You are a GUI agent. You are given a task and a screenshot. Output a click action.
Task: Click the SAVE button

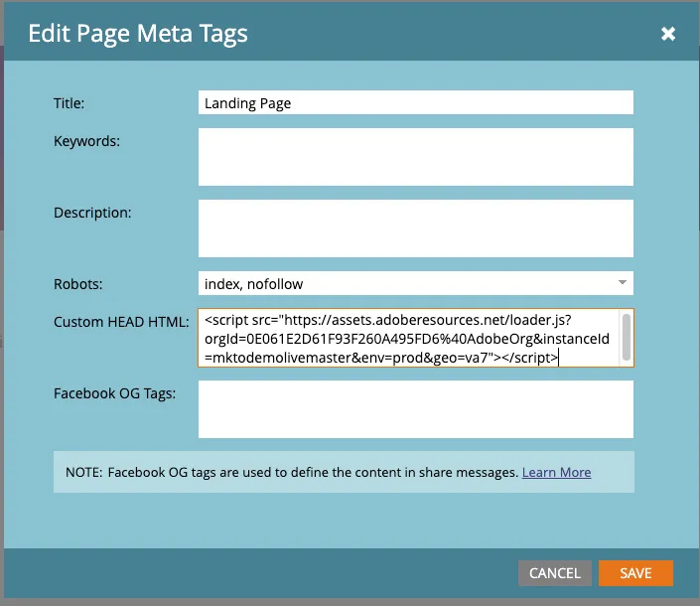[x=635, y=573]
